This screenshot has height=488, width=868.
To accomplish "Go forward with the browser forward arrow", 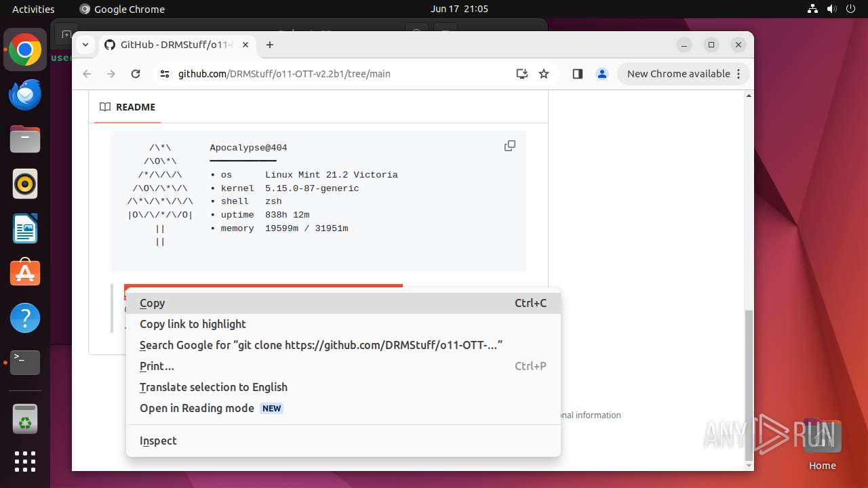I will 111,74.
